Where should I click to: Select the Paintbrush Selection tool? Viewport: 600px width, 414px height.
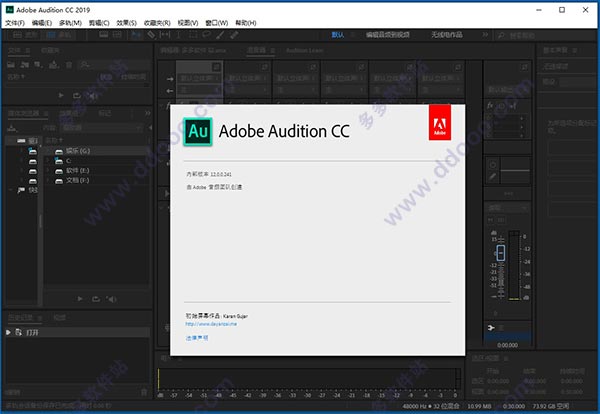(220, 35)
